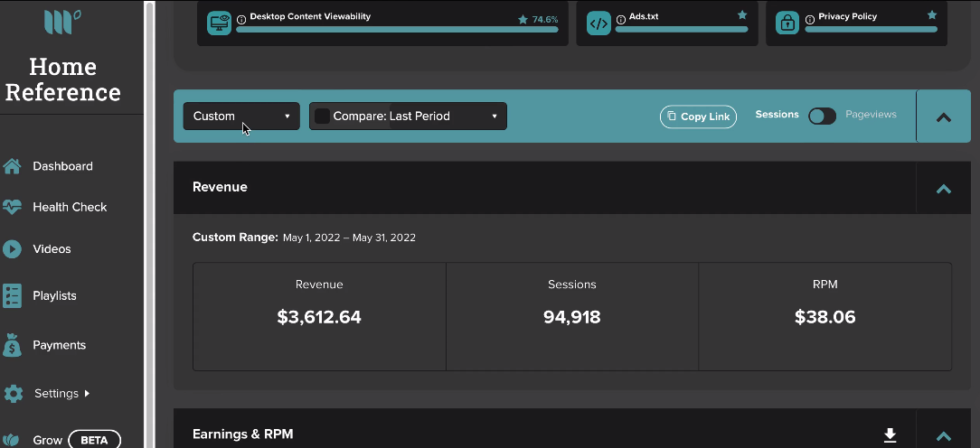
Task: Click the Desktop Content Viewability info icon
Action: pyautogui.click(x=241, y=20)
